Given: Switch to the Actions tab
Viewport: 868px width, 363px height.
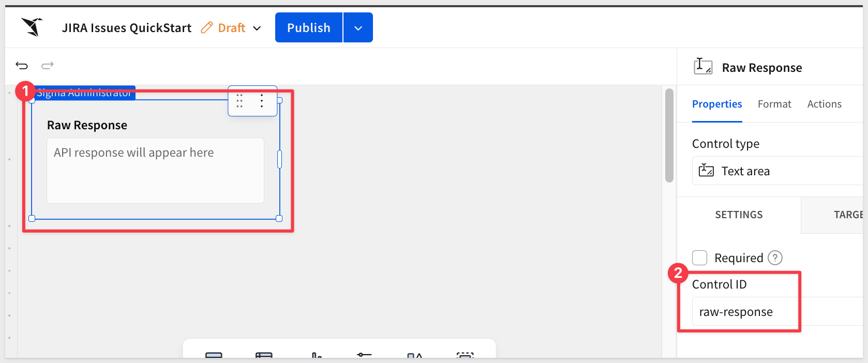Looking at the screenshot, I should [824, 104].
